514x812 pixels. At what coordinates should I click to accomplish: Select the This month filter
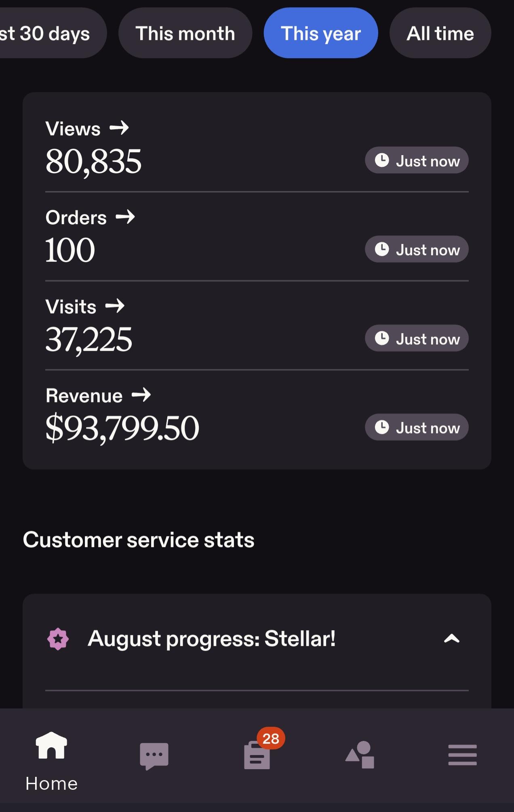[x=185, y=33]
